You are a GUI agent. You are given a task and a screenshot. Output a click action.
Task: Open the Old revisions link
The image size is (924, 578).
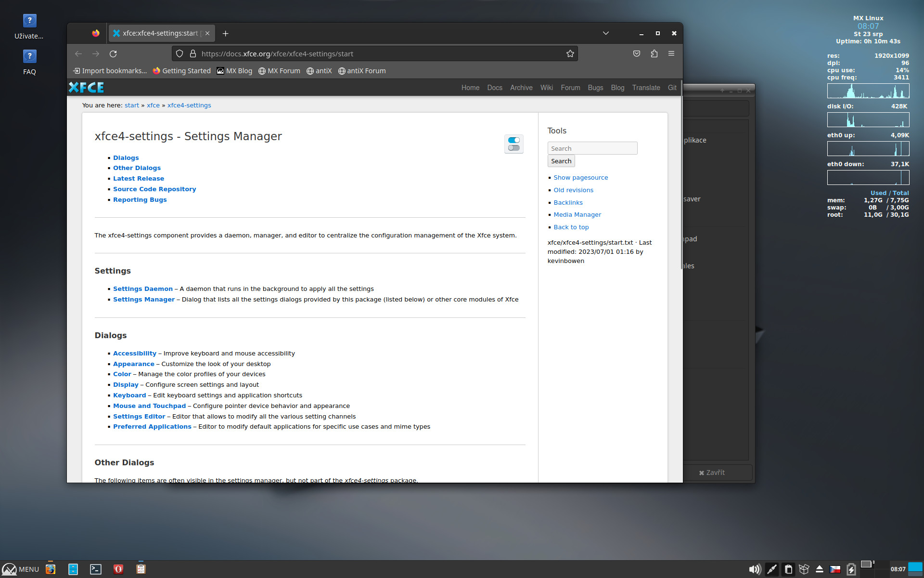coord(573,190)
